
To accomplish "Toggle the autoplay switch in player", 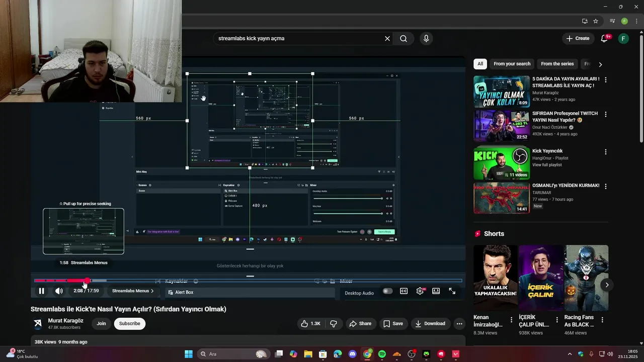I will pyautogui.click(x=387, y=291).
